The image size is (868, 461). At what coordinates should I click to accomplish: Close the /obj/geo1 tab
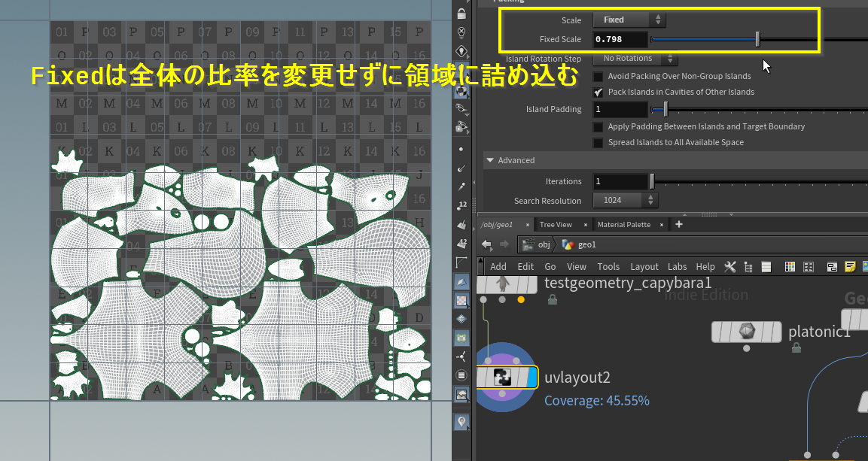click(528, 225)
